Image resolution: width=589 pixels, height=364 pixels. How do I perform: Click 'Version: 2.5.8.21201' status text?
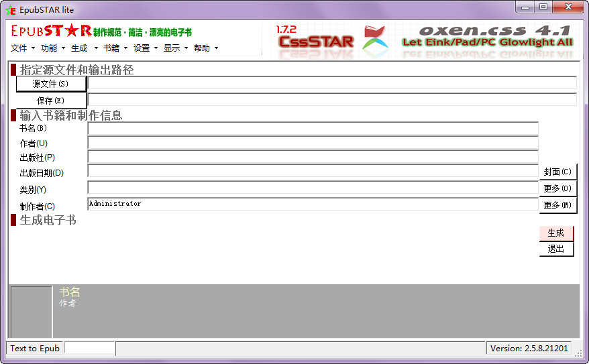click(529, 348)
